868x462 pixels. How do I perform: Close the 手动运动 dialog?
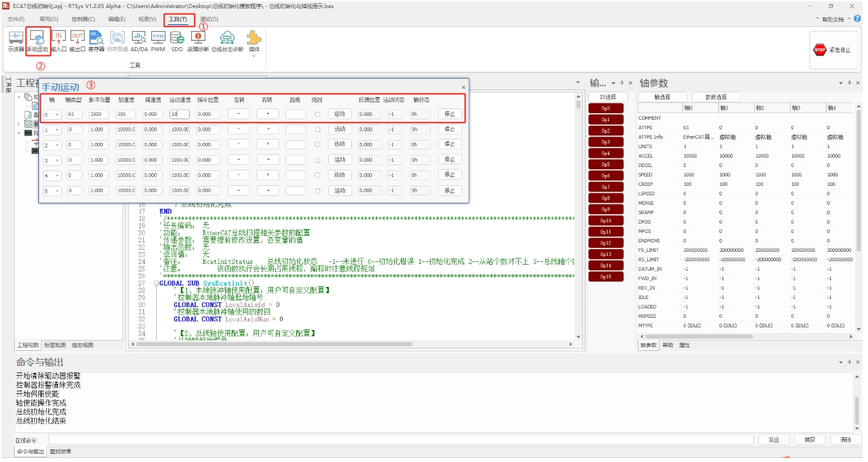pyautogui.click(x=463, y=87)
